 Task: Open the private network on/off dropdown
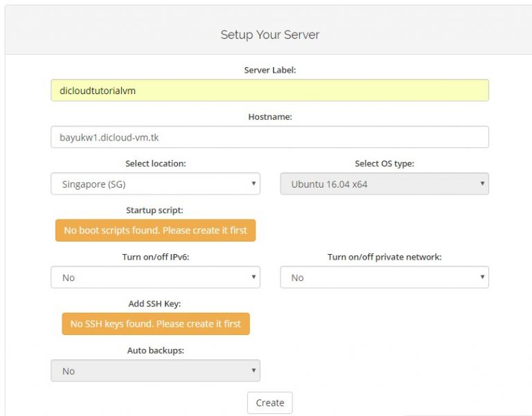[x=384, y=278]
